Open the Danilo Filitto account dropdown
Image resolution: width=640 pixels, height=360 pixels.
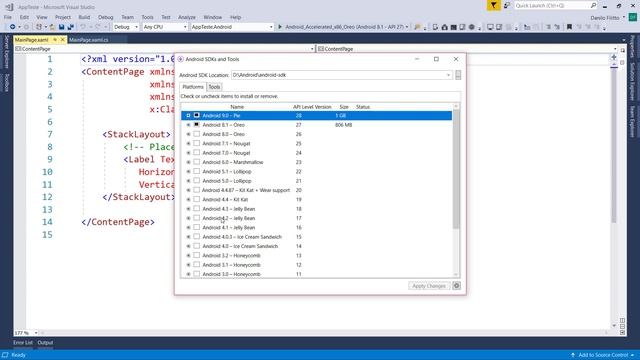608,18
